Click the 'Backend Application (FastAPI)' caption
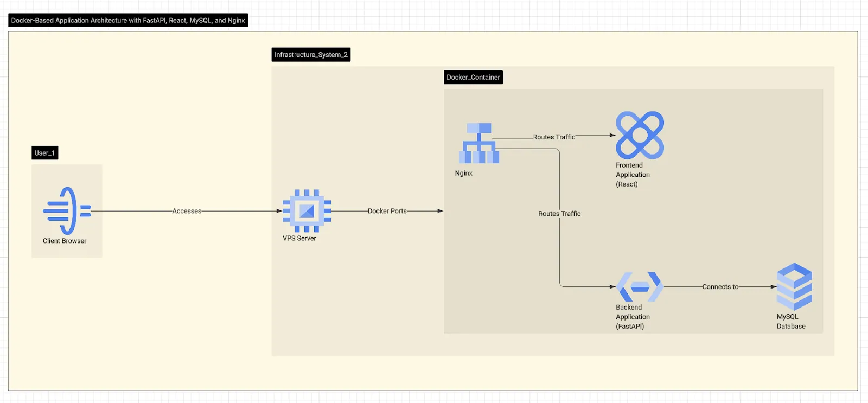The width and height of the screenshot is (868, 403). (633, 317)
